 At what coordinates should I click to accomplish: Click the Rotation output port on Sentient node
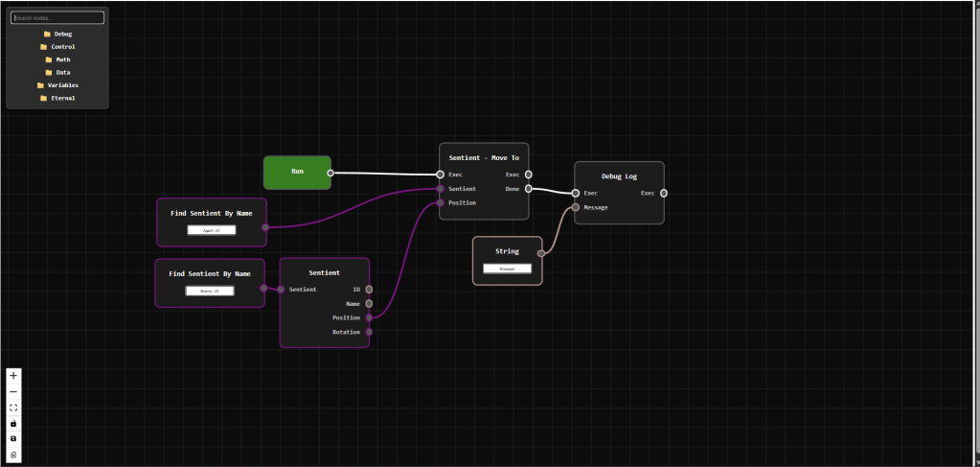point(369,332)
